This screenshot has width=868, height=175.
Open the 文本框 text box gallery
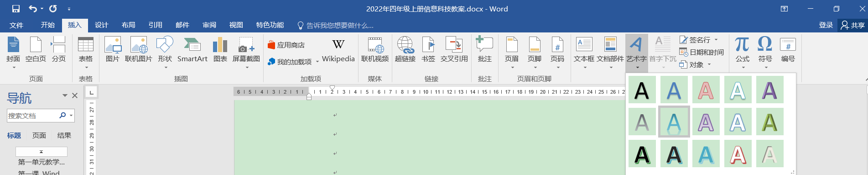click(584, 53)
